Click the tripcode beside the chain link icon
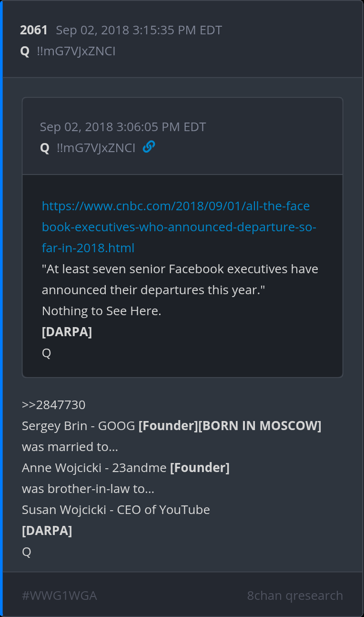 (96, 148)
